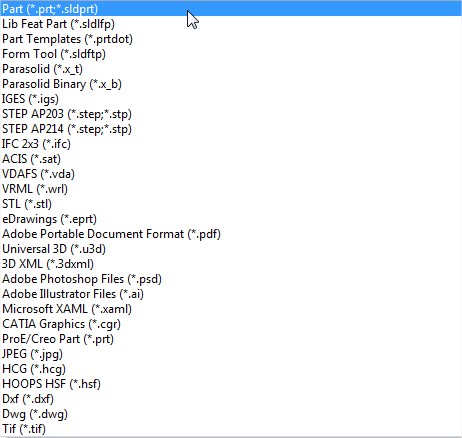The width and height of the screenshot is (462, 438).
Task: Choose Adobe Portable Document Format (*.pdf)
Action: pyautogui.click(x=231, y=234)
